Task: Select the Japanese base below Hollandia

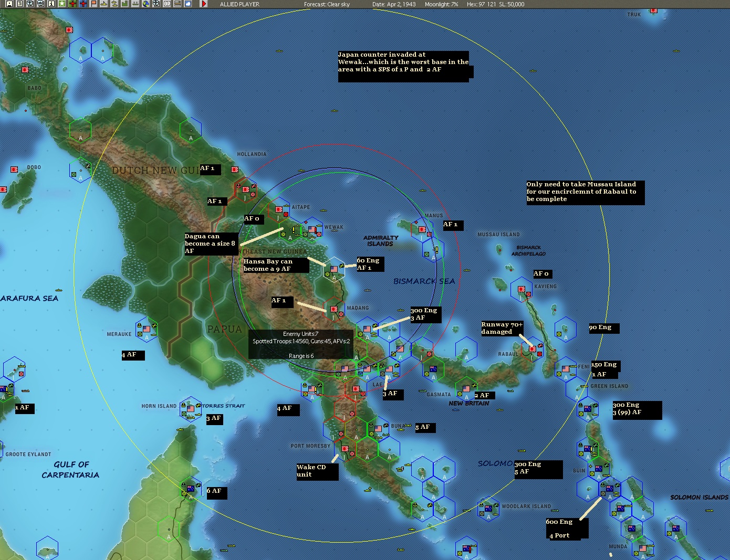Action: click(235, 170)
